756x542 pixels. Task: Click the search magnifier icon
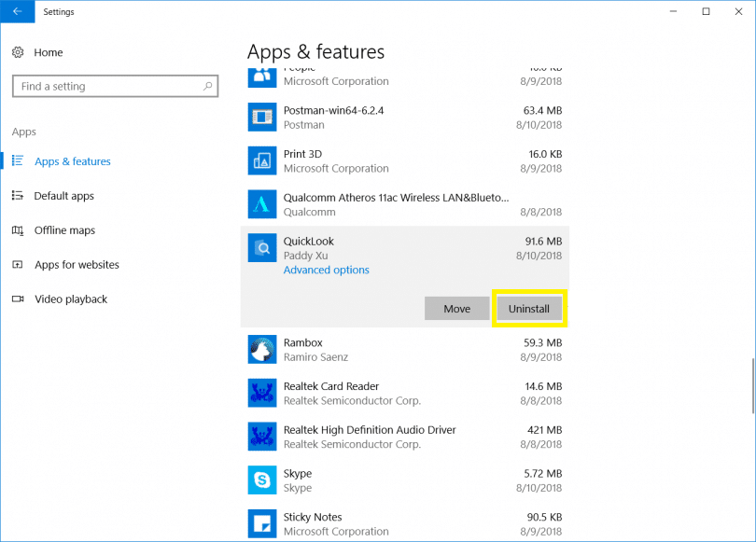pyautogui.click(x=208, y=86)
